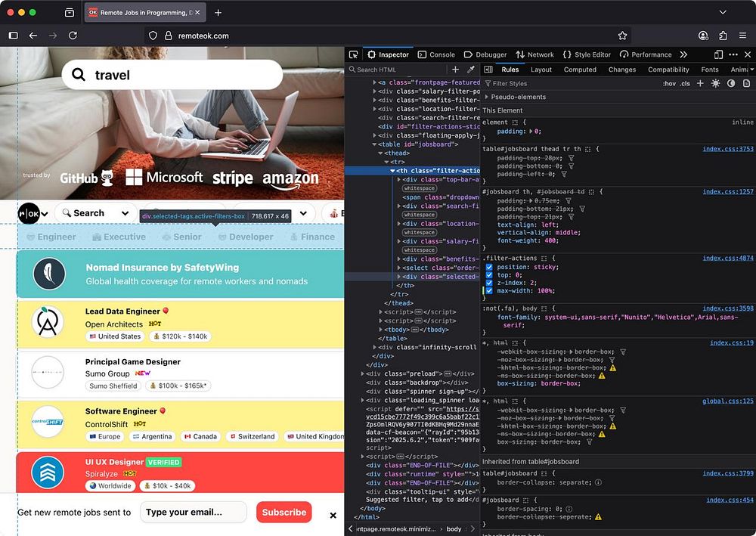Viewport: 756px width, 536px height.
Task: Open the Fonts sidebar tab
Action: [x=710, y=70]
